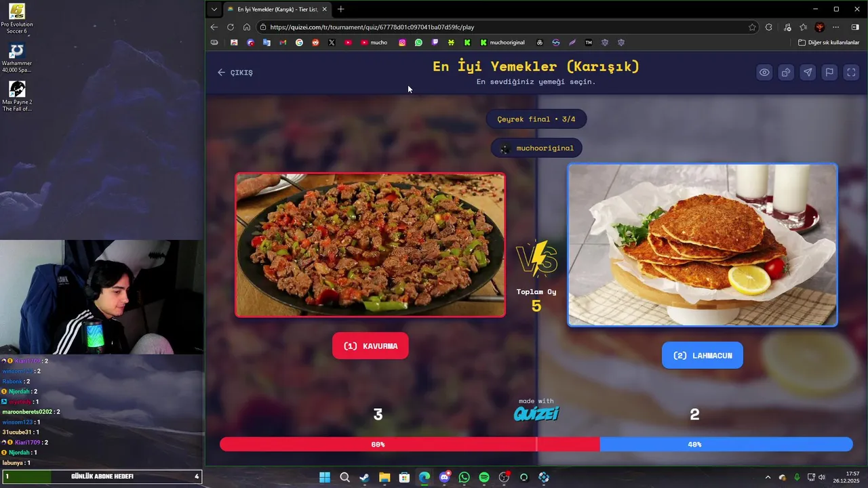Open the browser settings ellipsis menu
This screenshot has height=488, width=868.
(836, 27)
